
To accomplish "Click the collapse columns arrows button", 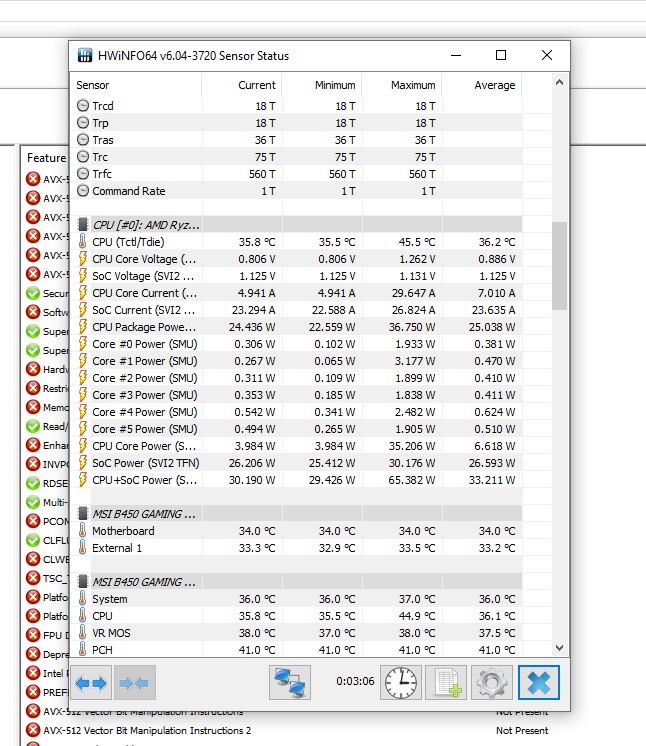I will 133,683.
